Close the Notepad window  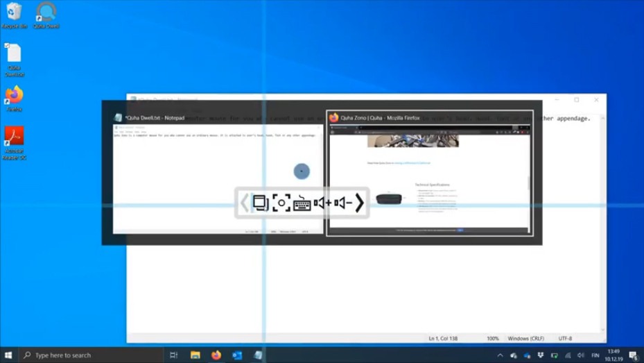tap(596, 99)
